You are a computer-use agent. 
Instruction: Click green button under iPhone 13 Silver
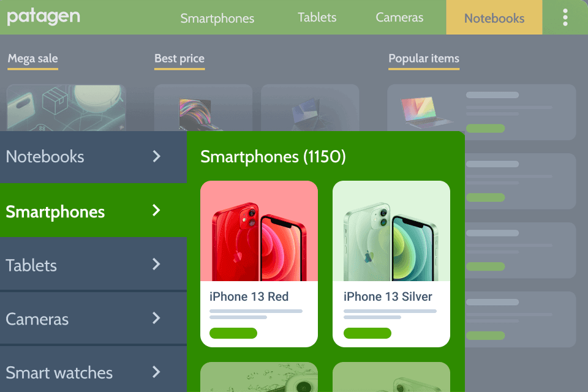click(367, 333)
